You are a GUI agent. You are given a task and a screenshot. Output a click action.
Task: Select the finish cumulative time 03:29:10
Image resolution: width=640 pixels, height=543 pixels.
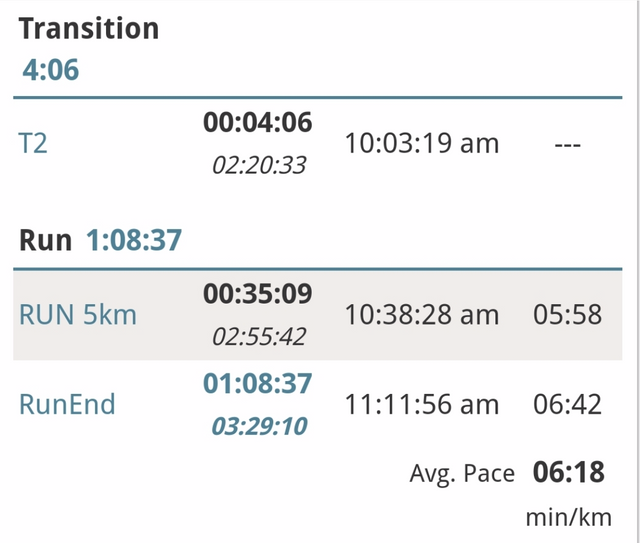(258, 426)
